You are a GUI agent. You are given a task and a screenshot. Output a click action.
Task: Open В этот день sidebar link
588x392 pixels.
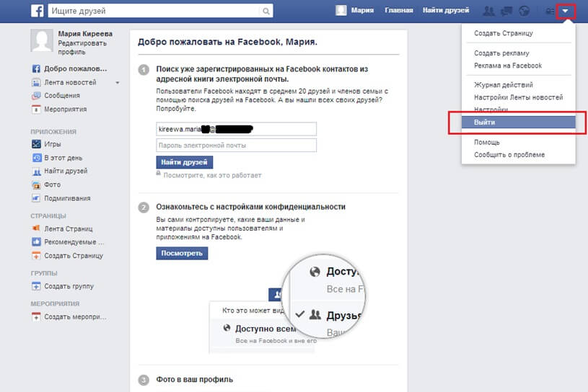tap(63, 158)
